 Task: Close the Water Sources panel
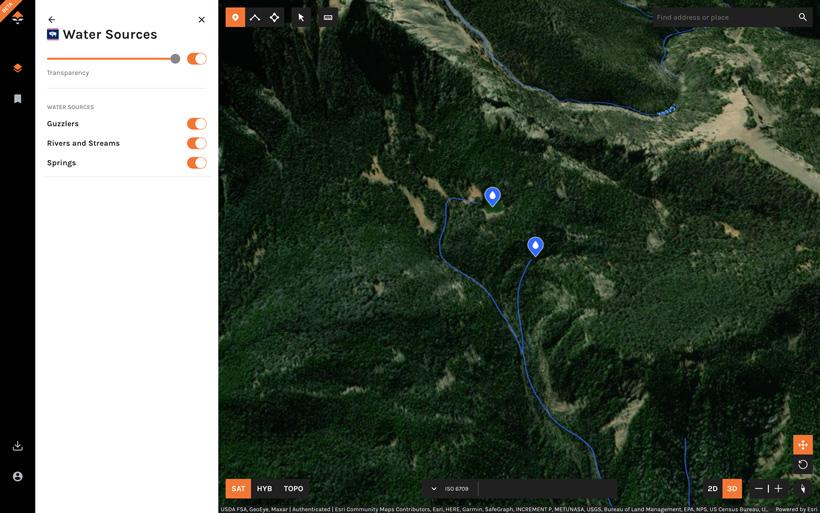coord(201,19)
